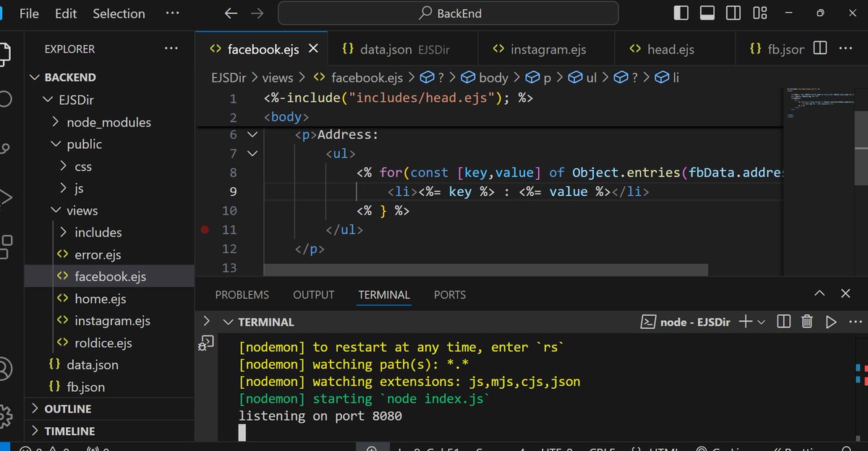The height and width of the screenshot is (451, 868).
Task: Open editor more actions ellipsis
Action: point(845,48)
